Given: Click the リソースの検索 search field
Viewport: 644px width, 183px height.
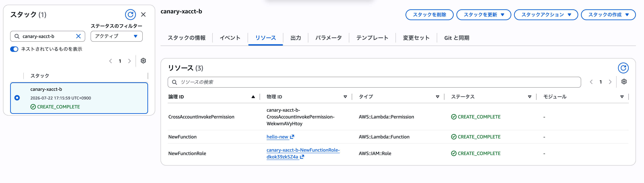Looking at the screenshot, I should (x=374, y=82).
